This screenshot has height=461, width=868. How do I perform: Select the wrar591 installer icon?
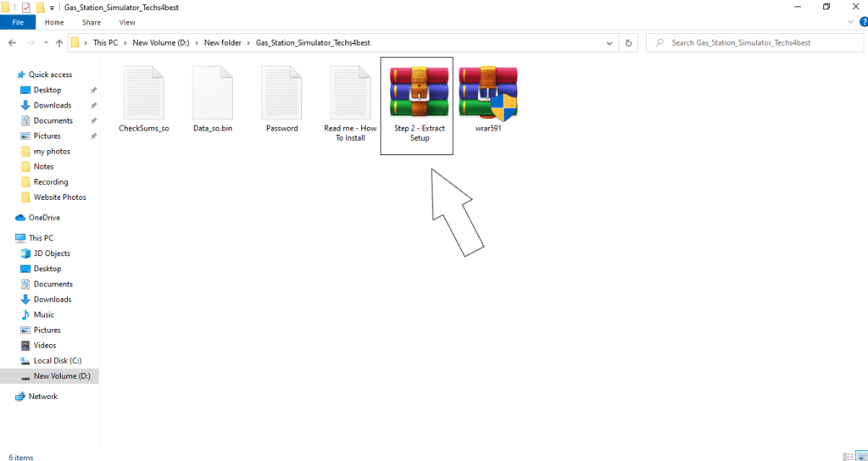pos(487,92)
